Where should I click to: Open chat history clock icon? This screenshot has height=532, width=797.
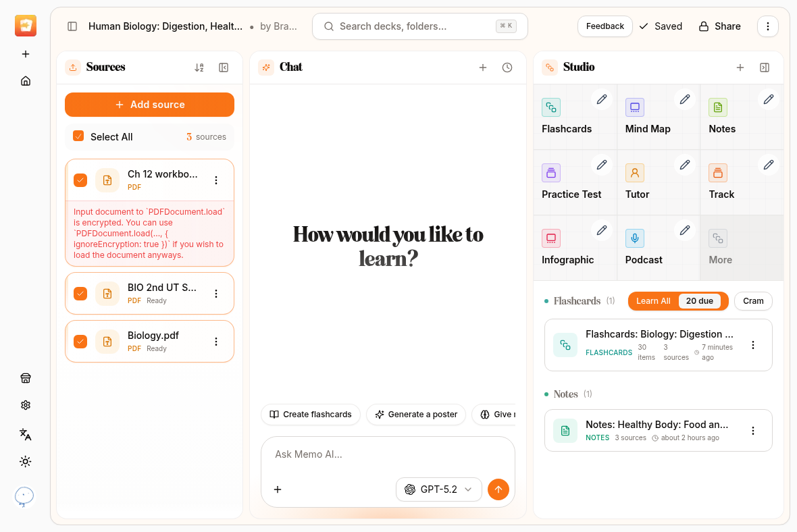click(507, 68)
